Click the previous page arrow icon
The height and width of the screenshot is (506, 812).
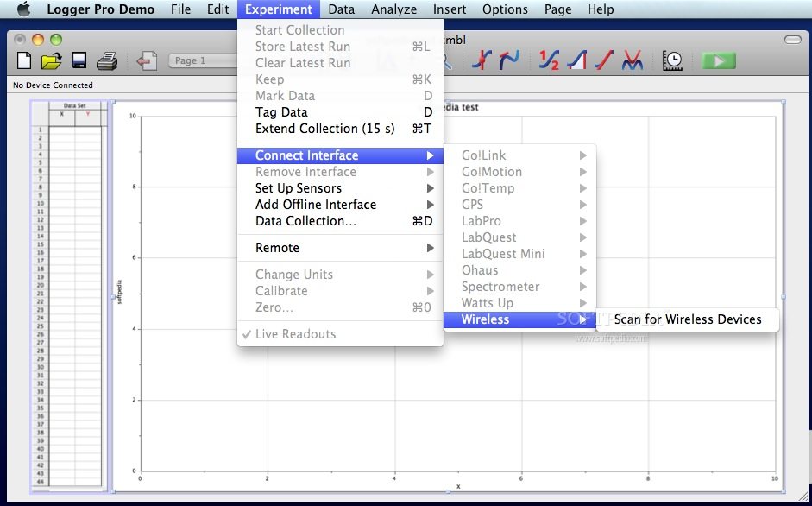tap(147, 61)
